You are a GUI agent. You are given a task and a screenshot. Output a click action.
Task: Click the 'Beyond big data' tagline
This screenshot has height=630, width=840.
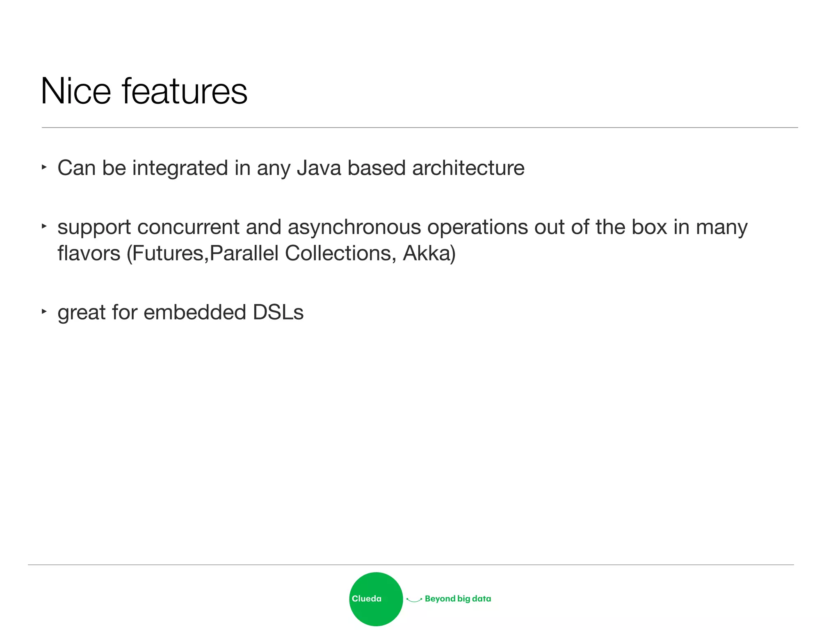pyautogui.click(x=458, y=599)
